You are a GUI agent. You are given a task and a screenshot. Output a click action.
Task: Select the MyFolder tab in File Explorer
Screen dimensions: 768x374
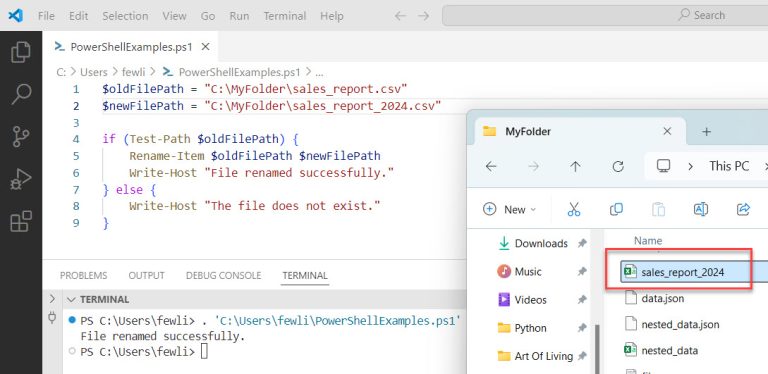pos(580,131)
